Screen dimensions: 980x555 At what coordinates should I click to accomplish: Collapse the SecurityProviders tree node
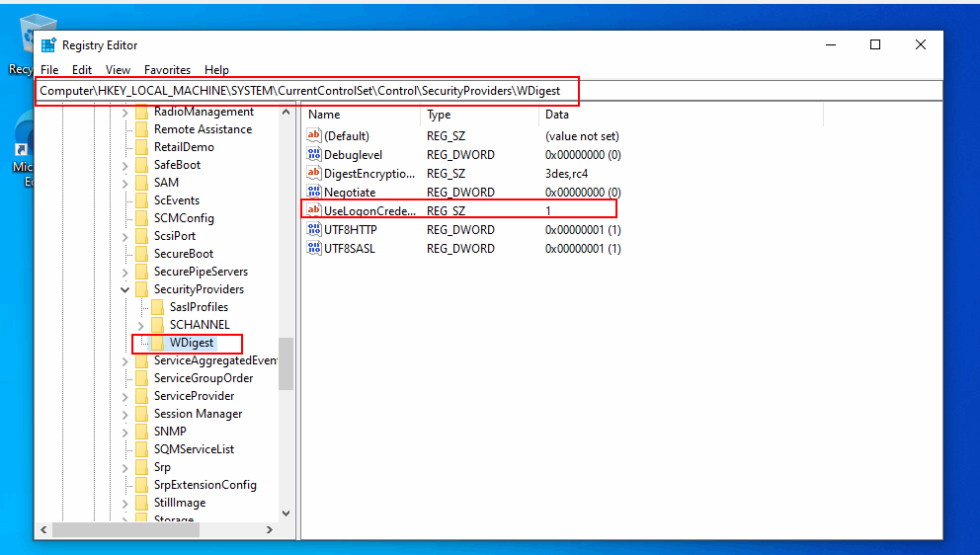click(x=125, y=289)
